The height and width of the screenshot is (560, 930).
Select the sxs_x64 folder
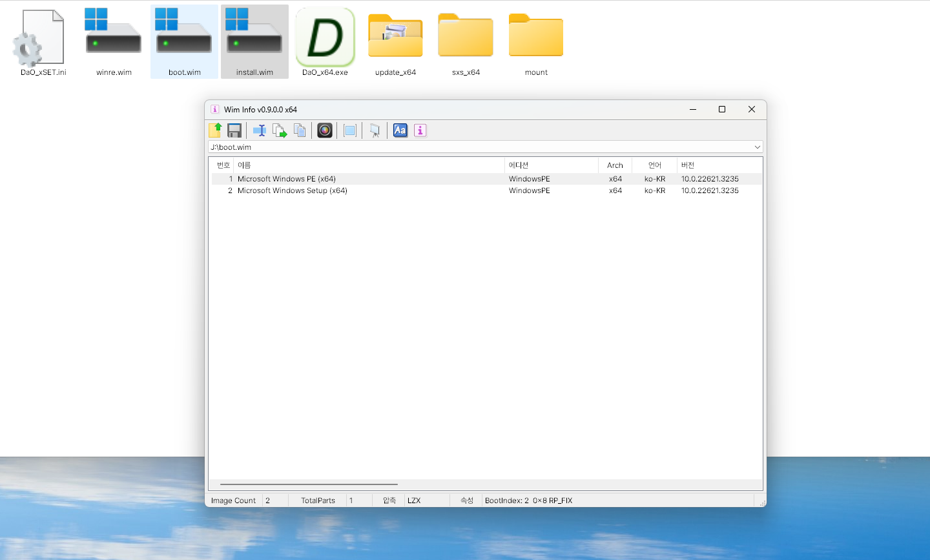(x=466, y=42)
